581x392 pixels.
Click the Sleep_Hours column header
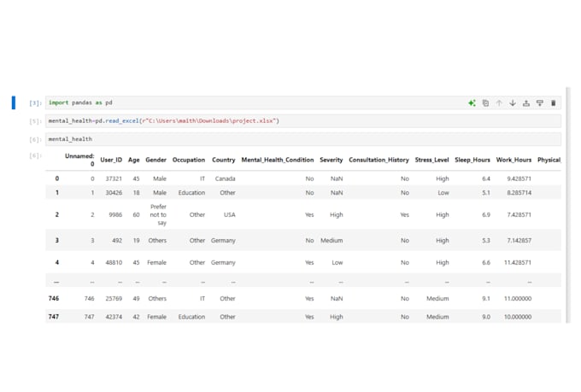[x=472, y=160]
